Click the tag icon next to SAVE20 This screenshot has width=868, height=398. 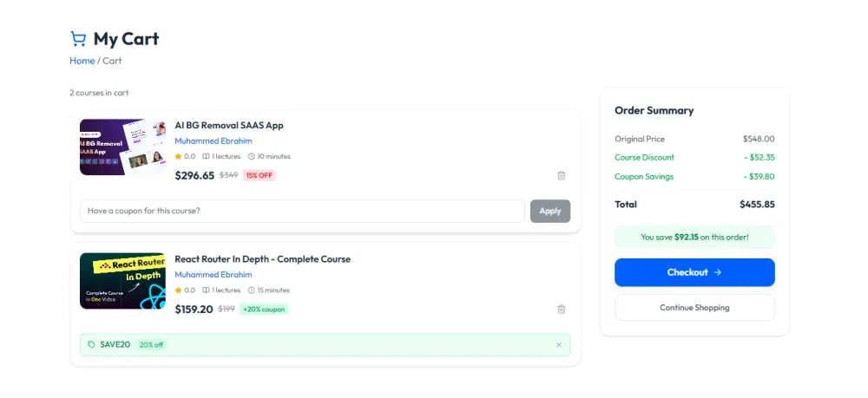click(91, 344)
